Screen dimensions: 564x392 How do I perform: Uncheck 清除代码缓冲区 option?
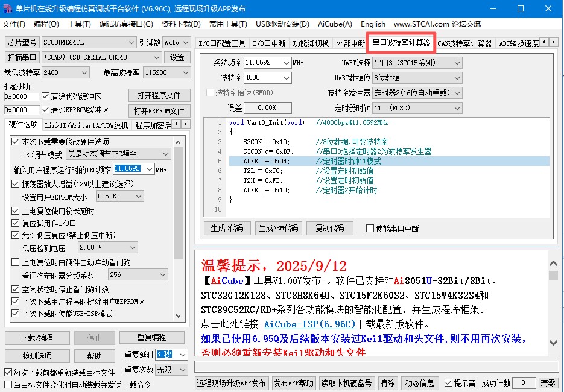[x=45, y=96]
